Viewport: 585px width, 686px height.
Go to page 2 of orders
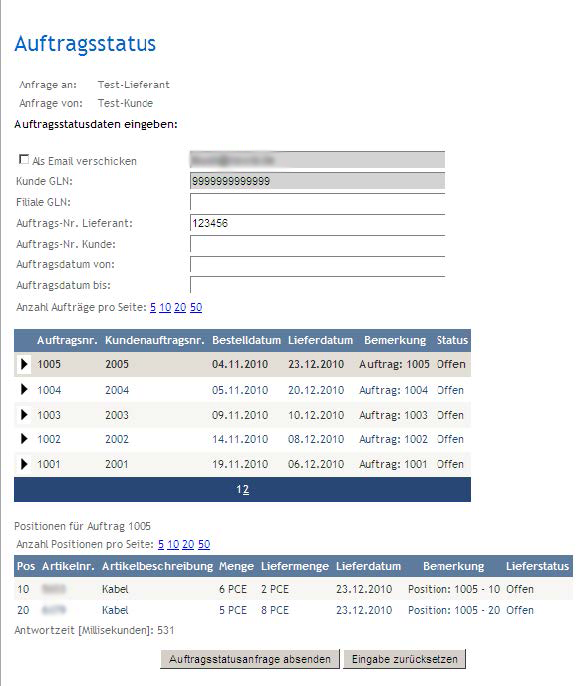click(246, 490)
